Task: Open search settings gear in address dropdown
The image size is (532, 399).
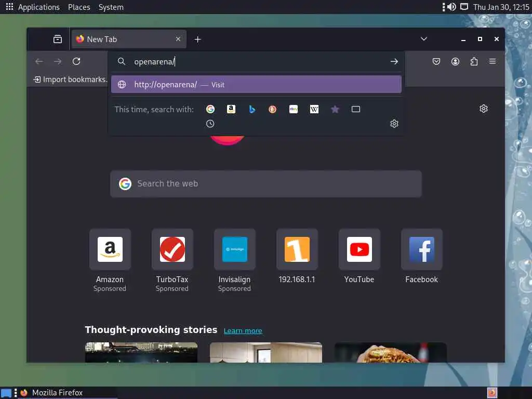Action: click(x=394, y=124)
